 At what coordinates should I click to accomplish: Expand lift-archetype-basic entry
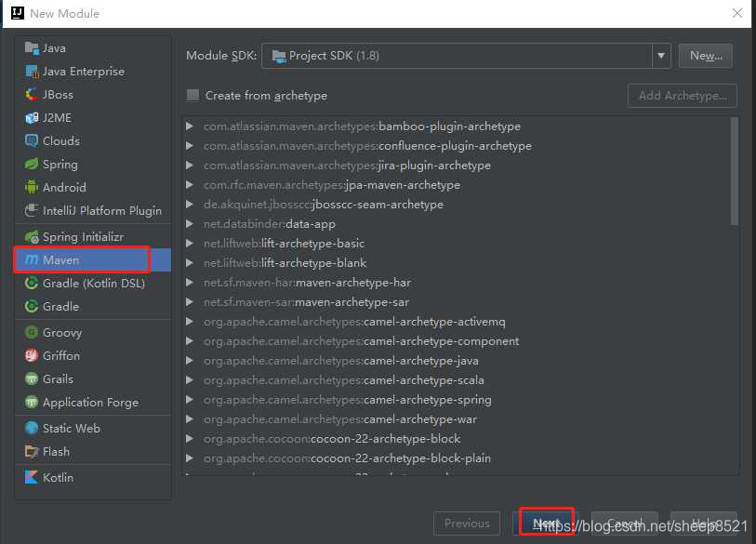coord(190,244)
